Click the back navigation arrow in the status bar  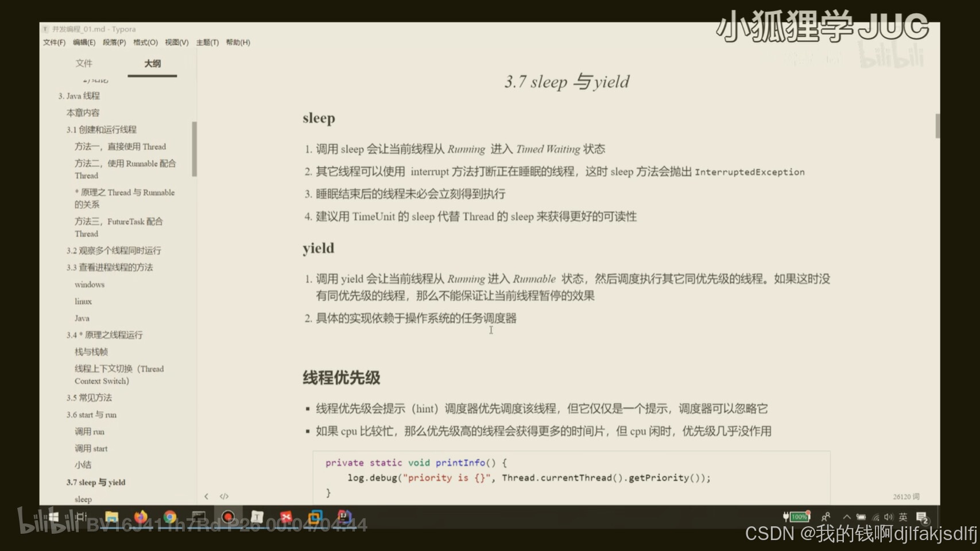point(207,496)
